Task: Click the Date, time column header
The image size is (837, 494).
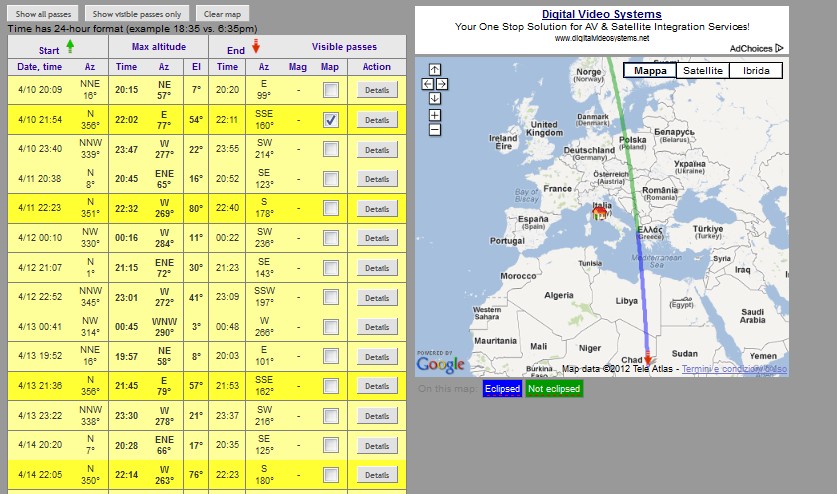Action: [x=40, y=67]
